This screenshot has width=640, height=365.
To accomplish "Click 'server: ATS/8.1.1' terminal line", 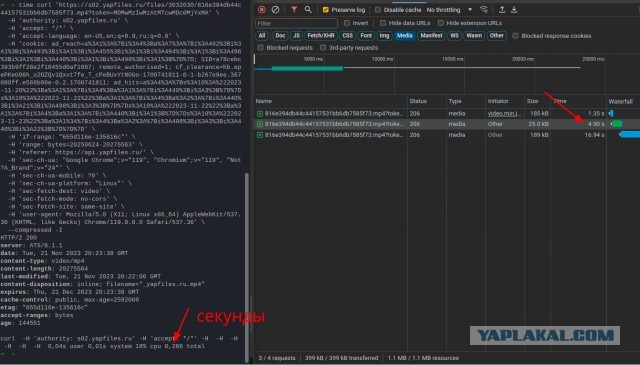I will tap(31, 245).
